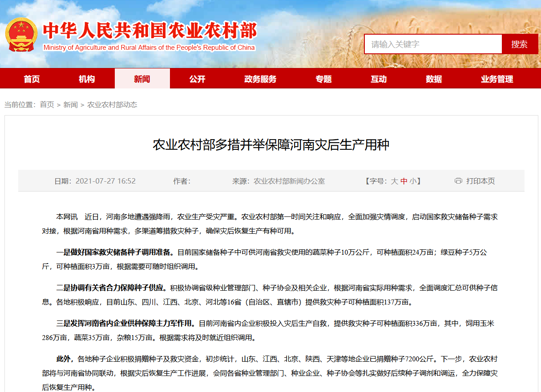Image resolution: width=541 pixels, height=392 pixels.
Task: Open the 机构 navigation tab
Action: 87,79
